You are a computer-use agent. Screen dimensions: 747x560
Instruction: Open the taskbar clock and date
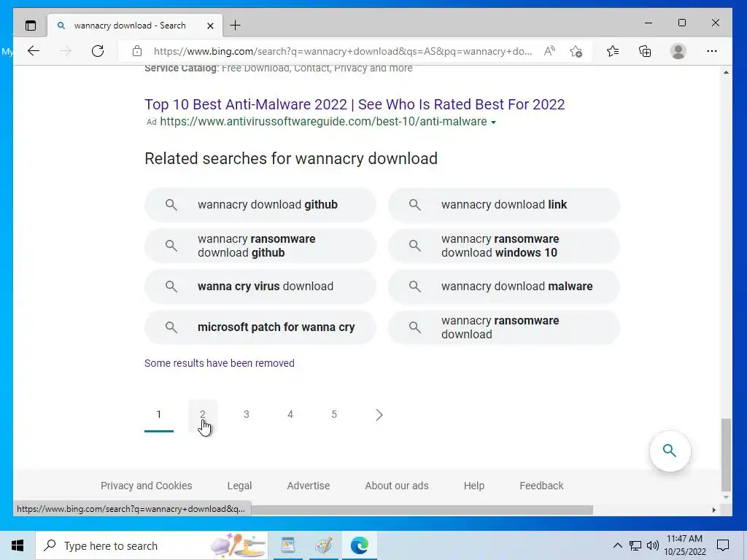[684, 545]
